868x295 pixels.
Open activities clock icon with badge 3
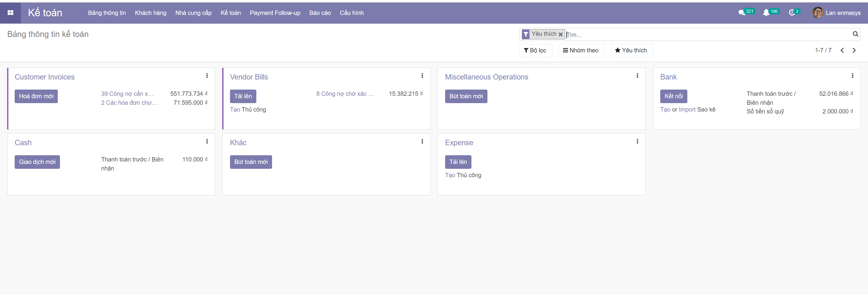click(x=792, y=13)
